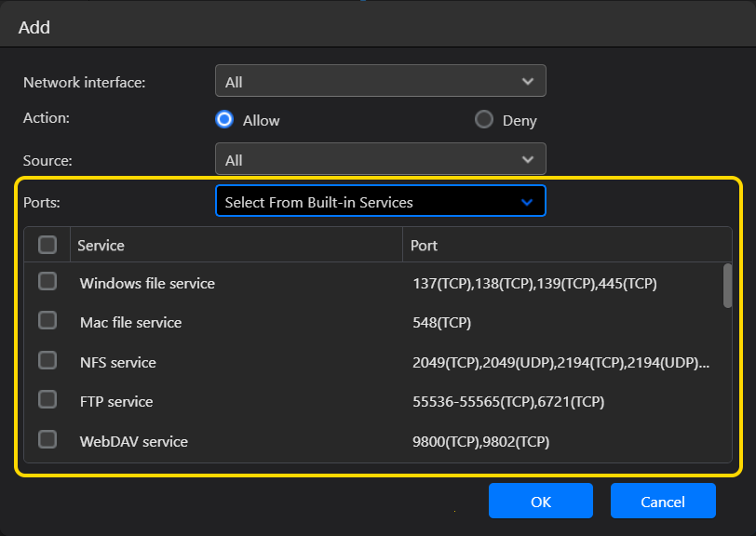Screen dimensions: 756x536
Task: Expand the Source dropdown
Action: point(381,158)
